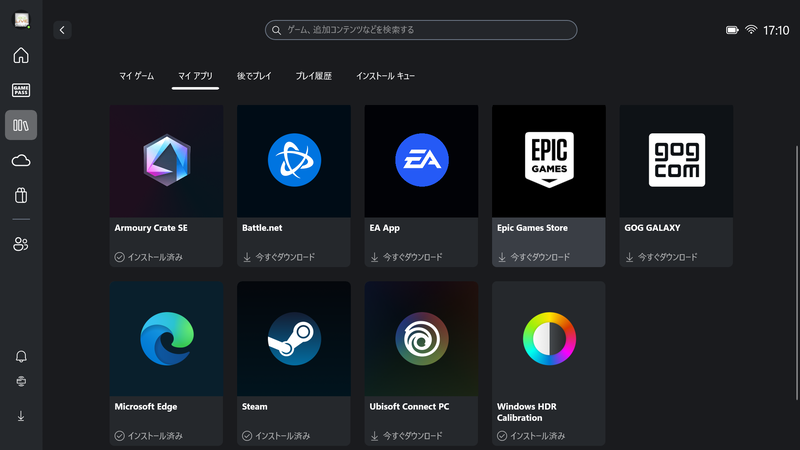Go back using the chevron button
This screenshot has height=450, width=800.
tap(62, 30)
